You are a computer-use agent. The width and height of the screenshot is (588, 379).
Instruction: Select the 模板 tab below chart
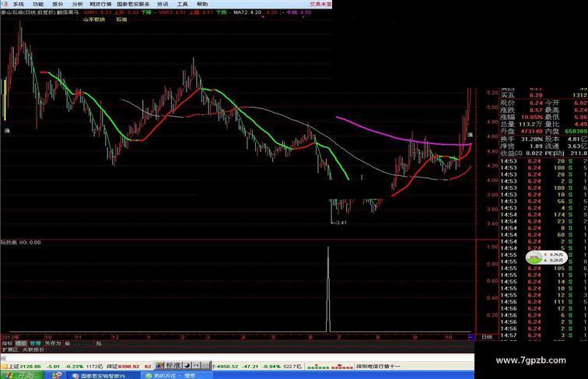point(21,343)
